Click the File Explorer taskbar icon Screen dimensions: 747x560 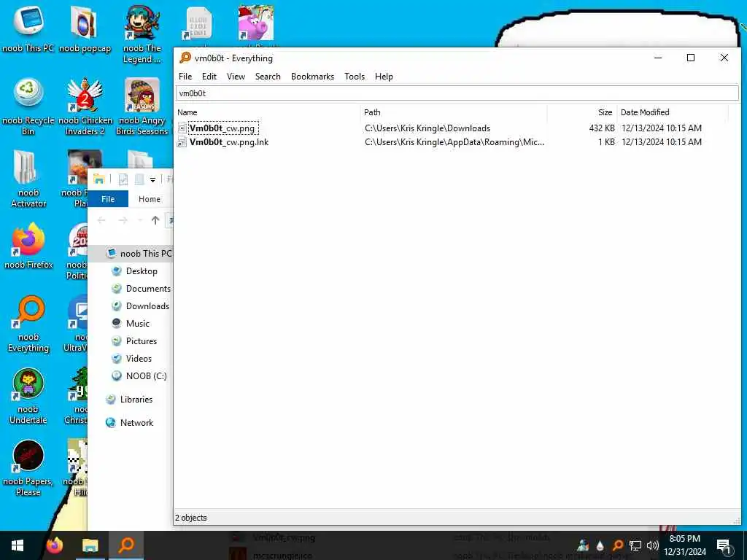pyautogui.click(x=90, y=545)
